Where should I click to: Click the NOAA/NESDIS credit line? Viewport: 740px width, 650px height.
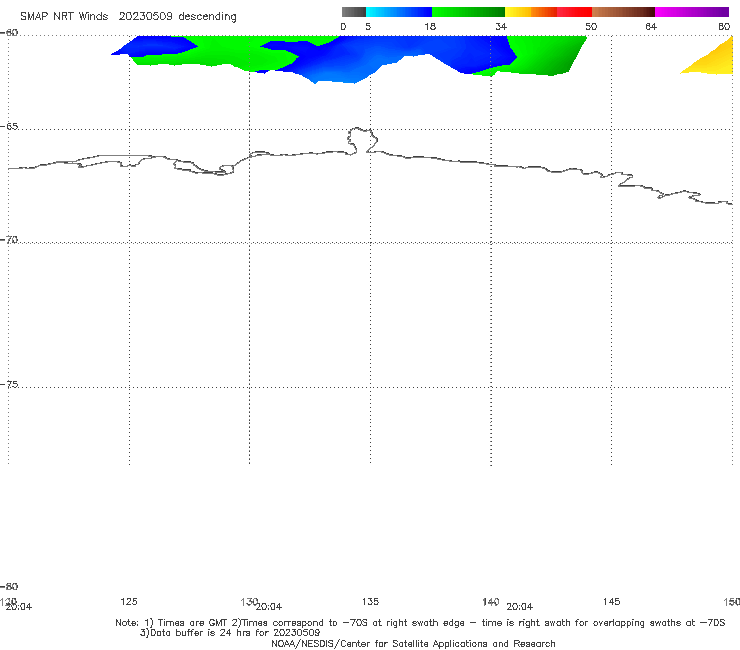413,643
